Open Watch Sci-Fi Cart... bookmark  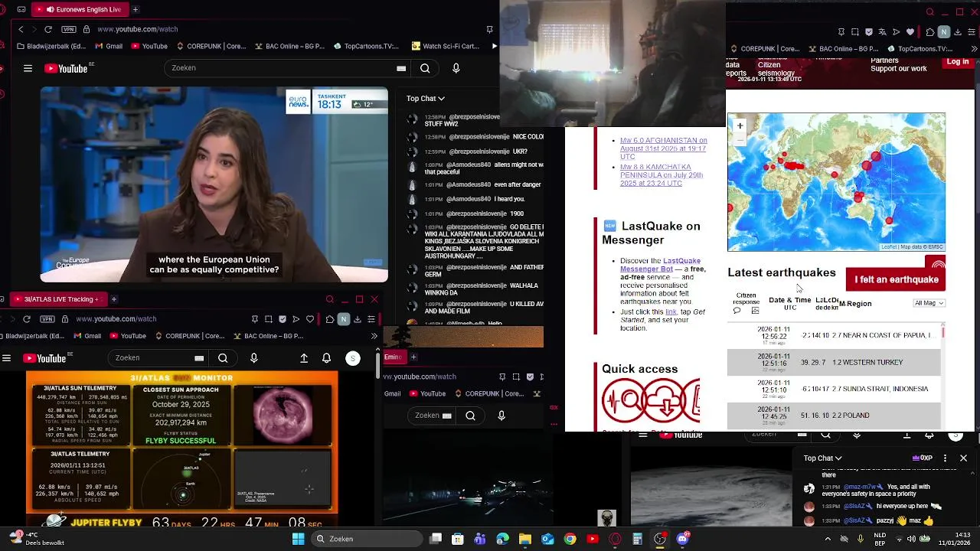[446, 46]
